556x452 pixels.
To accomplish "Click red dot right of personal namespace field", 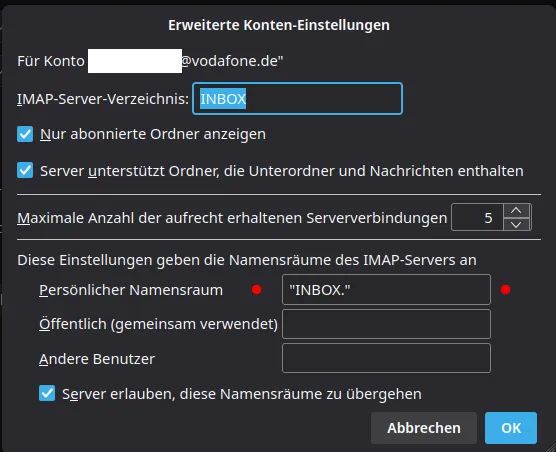I will click(505, 290).
